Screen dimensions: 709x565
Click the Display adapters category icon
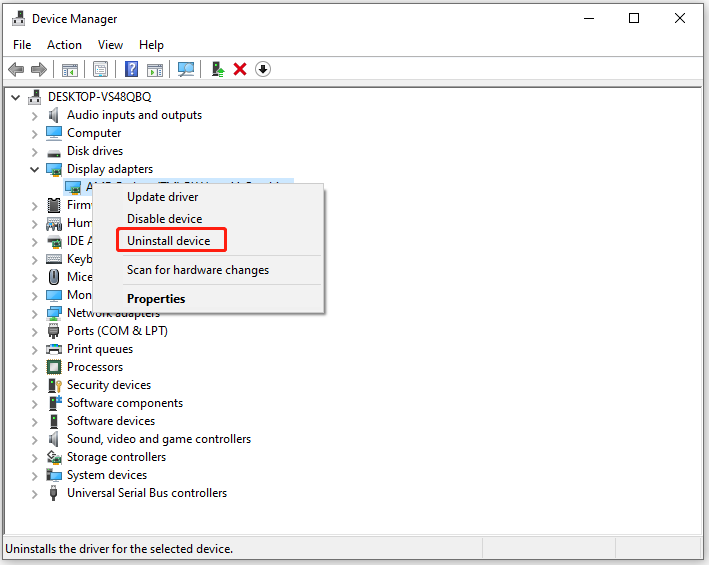(x=54, y=170)
